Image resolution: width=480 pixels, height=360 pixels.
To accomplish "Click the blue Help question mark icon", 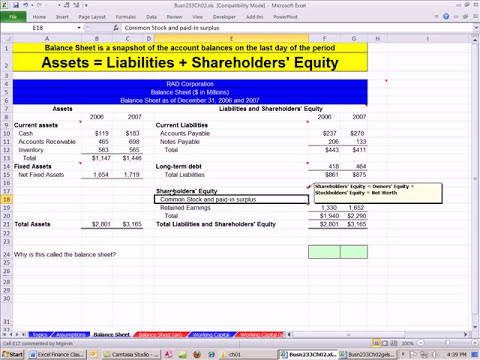I will coord(446,16).
